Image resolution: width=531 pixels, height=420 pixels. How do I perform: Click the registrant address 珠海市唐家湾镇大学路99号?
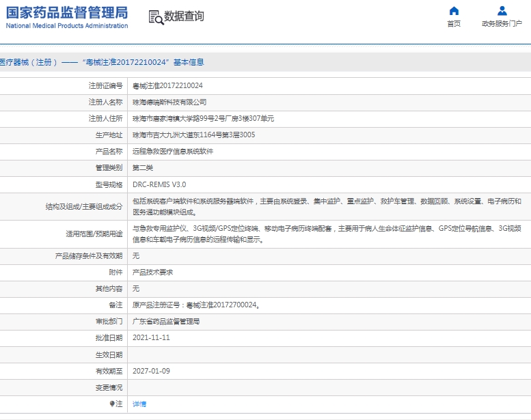(x=203, y=118)
